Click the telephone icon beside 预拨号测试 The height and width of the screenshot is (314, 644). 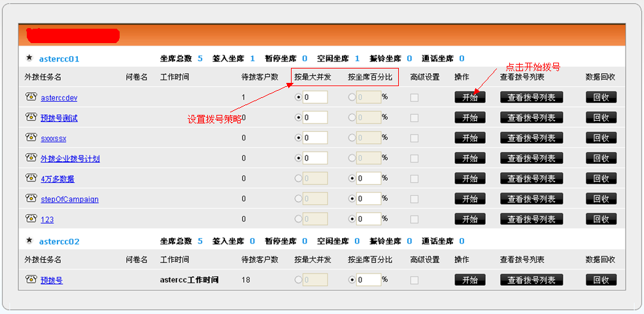pyautogui.click(x=31, y=117)
